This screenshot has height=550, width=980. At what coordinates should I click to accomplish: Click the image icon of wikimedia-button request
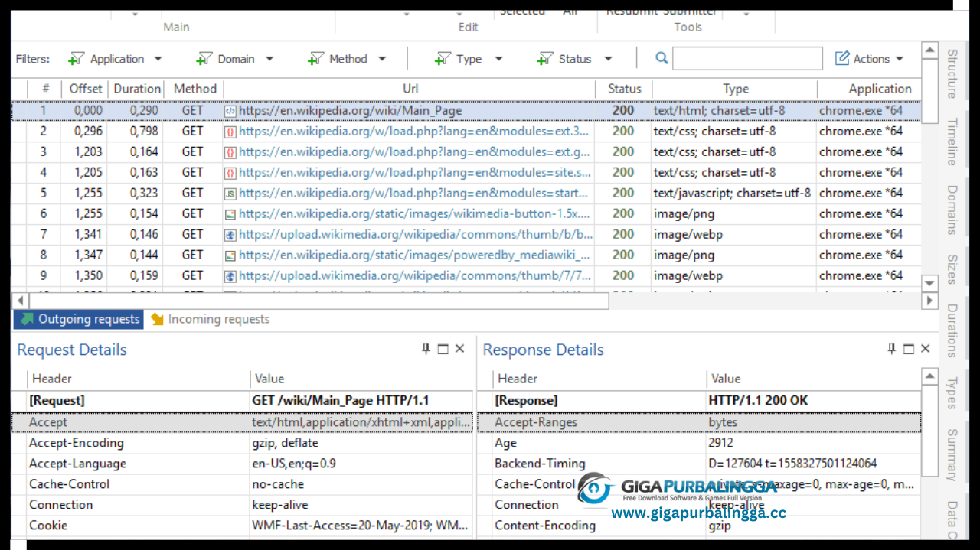tap(230, 214)
